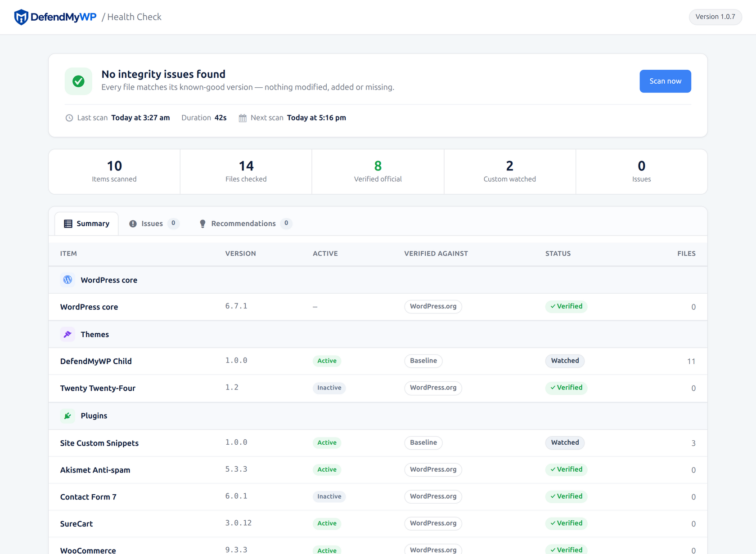Click the WordPress.org tag in SureCart row
756x554 pixels.
point(433,523)
